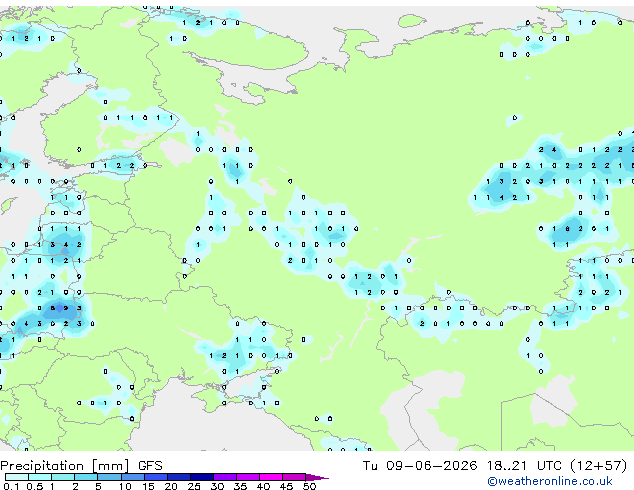Click the 'Tu 09-06-2026 18..21 UTC' forecast time text
634x490 pixels.
(463, 466)
